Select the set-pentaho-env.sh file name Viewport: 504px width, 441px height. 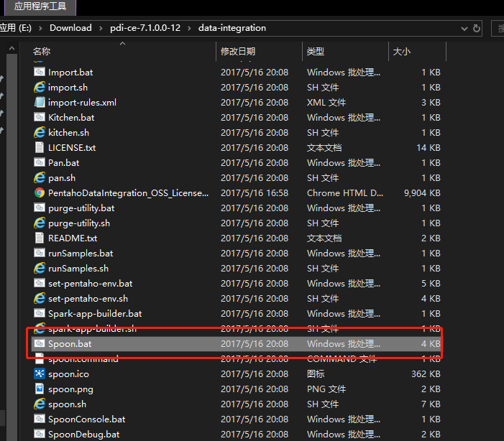pyautogui.click(x=88, y=299)
